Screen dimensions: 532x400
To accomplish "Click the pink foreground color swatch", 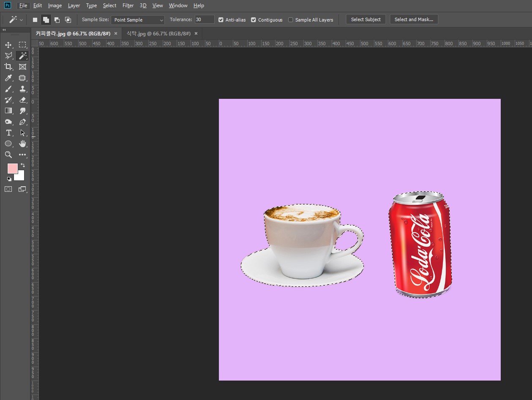I will (12, 169).
